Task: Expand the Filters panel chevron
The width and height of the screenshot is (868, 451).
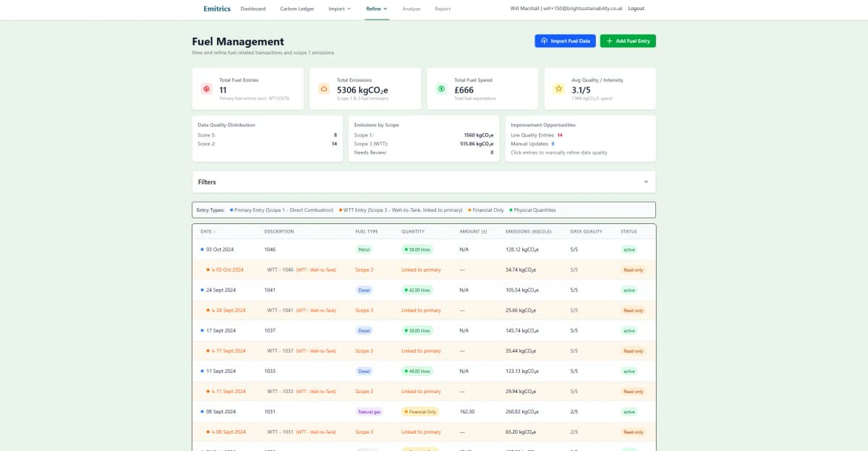Action: click(x=646, y=181)
